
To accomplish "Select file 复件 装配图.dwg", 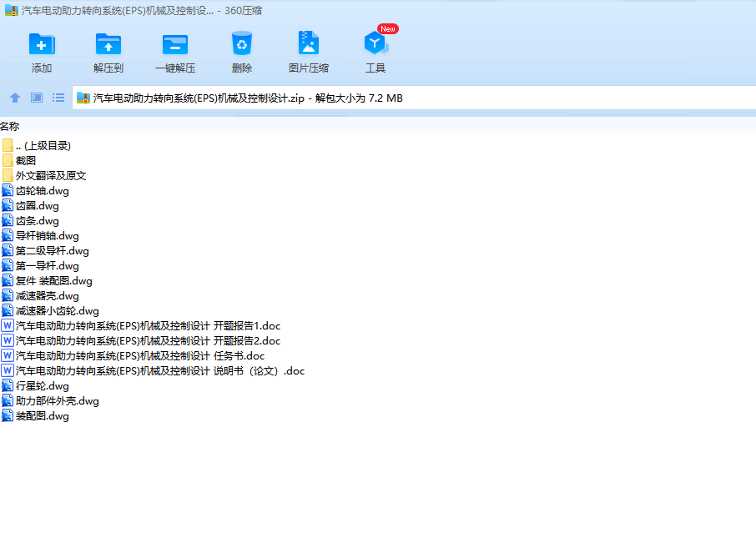I will [47, 280].
